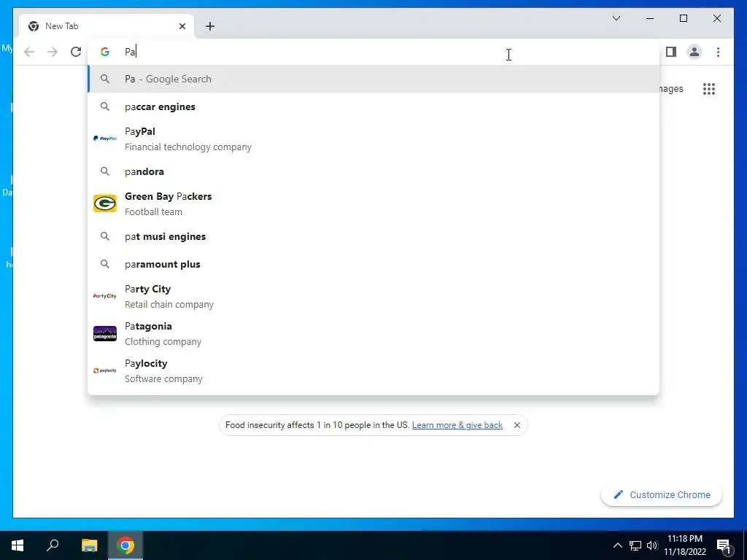Image resolution: width=747 pixels, height=560 pixels.
Task: Open 'Learn more & give back' link
Action: (457, 425)
